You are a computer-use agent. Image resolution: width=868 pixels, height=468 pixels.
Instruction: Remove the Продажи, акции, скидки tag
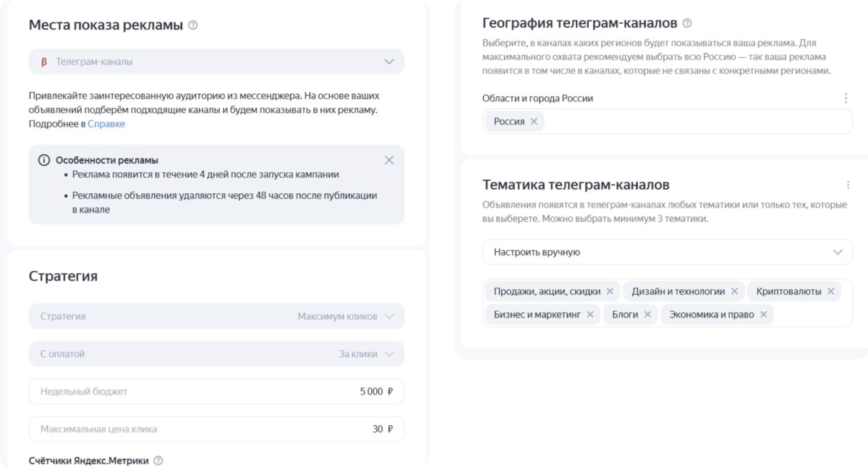click(x=610, y=292)
